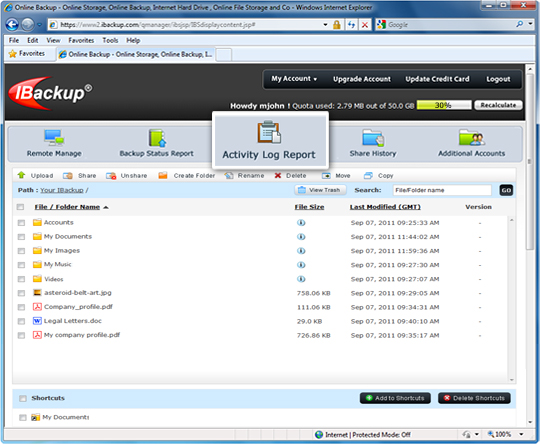Click the Google search magnifier icon
The height and width of the screenshot is (444, 540).
pyautogui.click(x=520, y=24)
